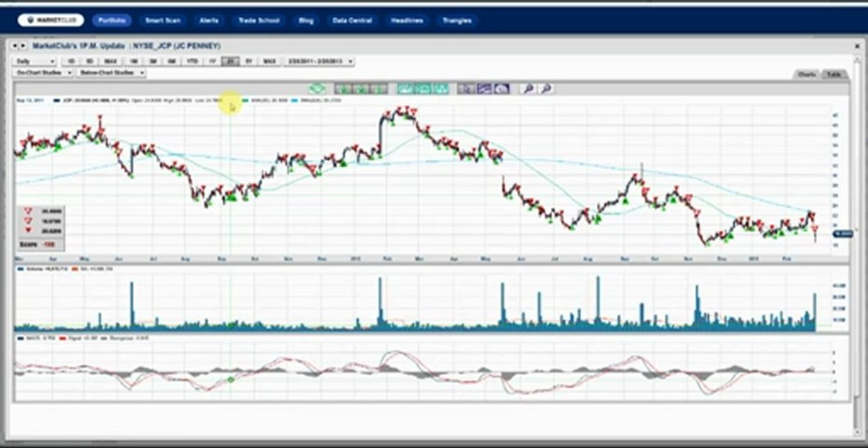Viewport: 868px width, 448px height.
Task: Click the light blue EMA(200) legend swatch
Action: coord(294,100)
